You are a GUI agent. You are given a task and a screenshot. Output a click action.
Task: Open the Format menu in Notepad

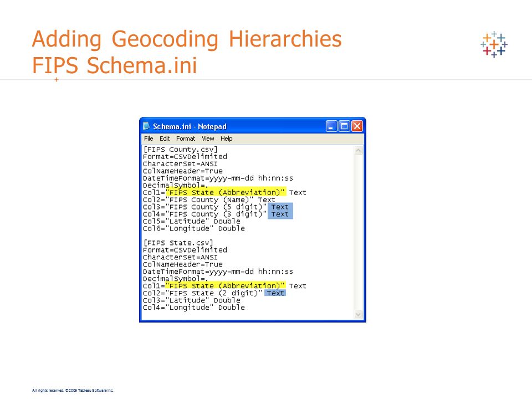point(186,139)
